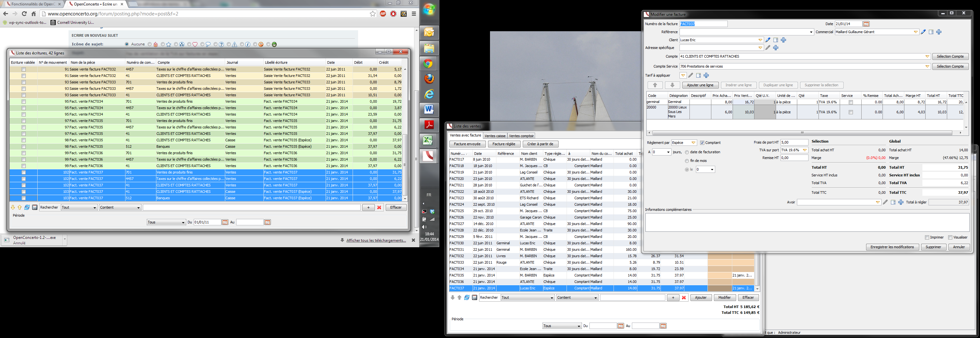
Task: Toggle Comptant checkbox
Action: [702, 143]
